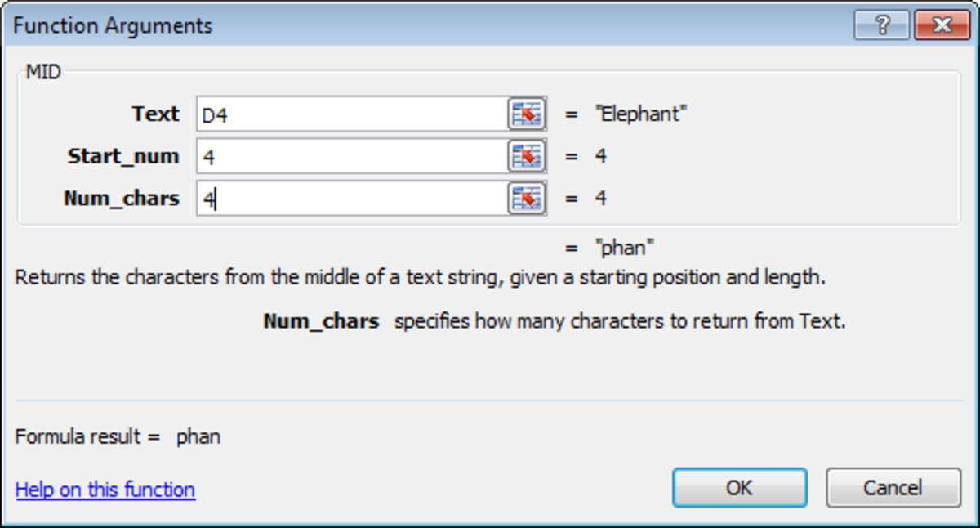Click the Num_chars label
Viewport: 980px width, 528px height.
[x=122, y=198]
